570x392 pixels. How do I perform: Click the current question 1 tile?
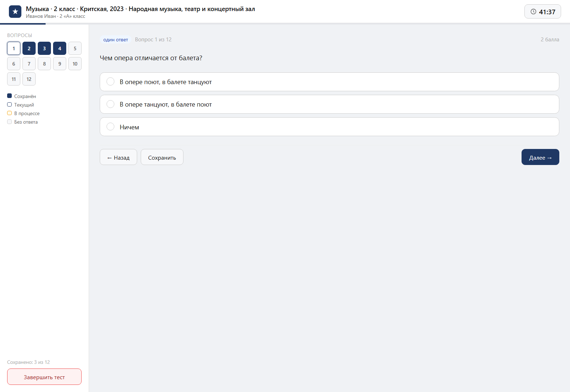[14, 48]
